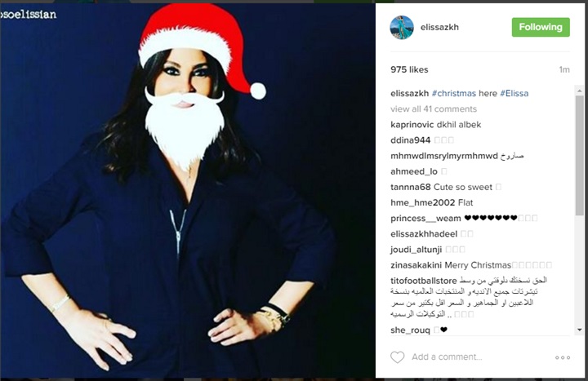
Task: Open elissazkh username in post header
Action: tap(439, 27)
